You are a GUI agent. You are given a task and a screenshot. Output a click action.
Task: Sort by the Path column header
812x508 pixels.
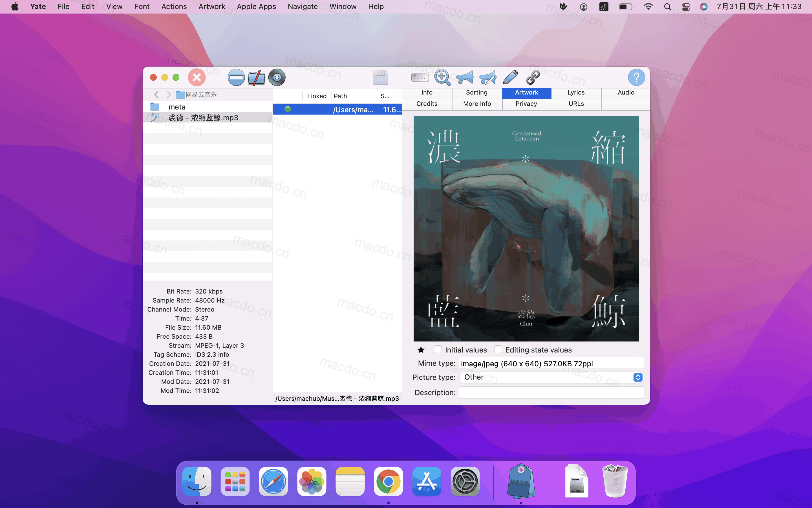pos(354,96)
